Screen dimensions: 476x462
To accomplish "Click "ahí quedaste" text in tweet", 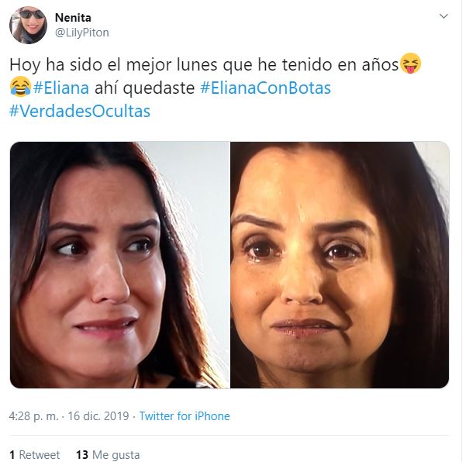I will [x=144, y=88].
